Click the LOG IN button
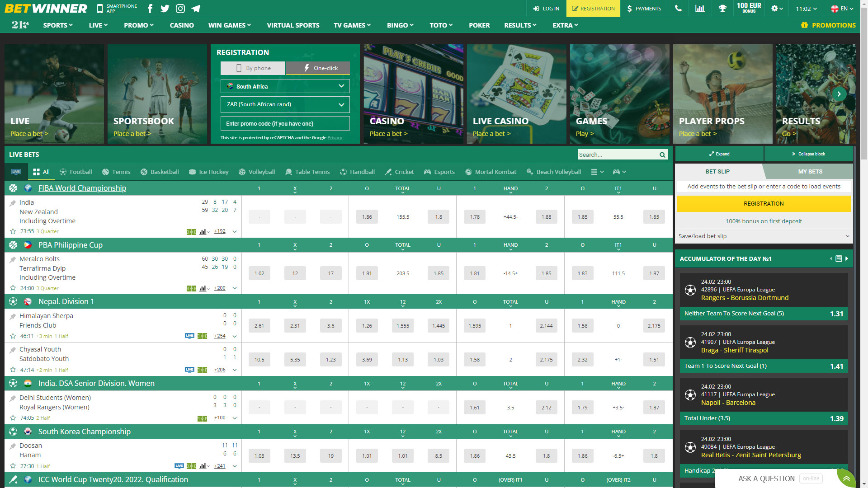 pos(546,9)
